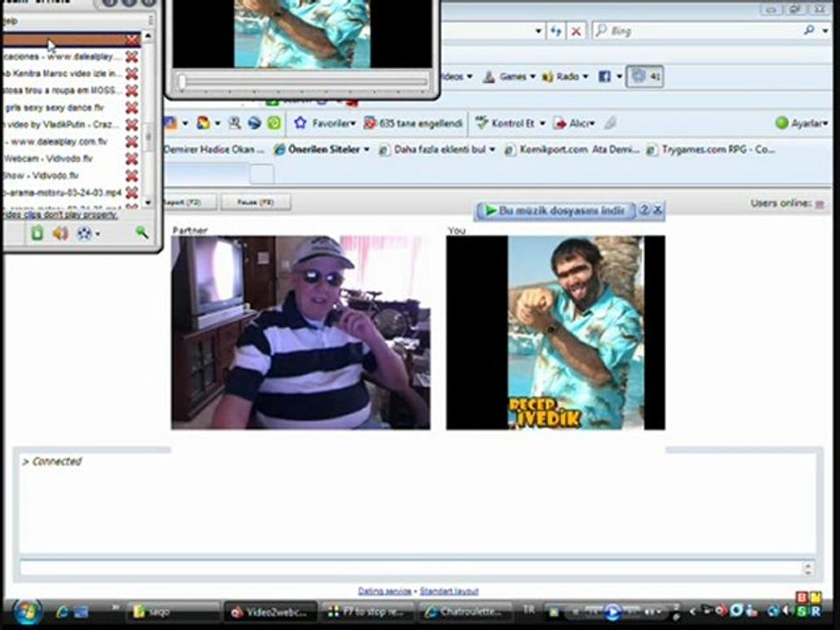Click Internet Explorer quick launch icon
The image size is (840, 630).
(x=61, y=612)
